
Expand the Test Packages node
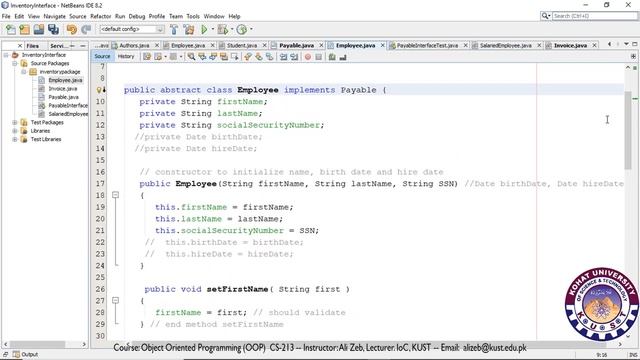(x=15, y=122)
